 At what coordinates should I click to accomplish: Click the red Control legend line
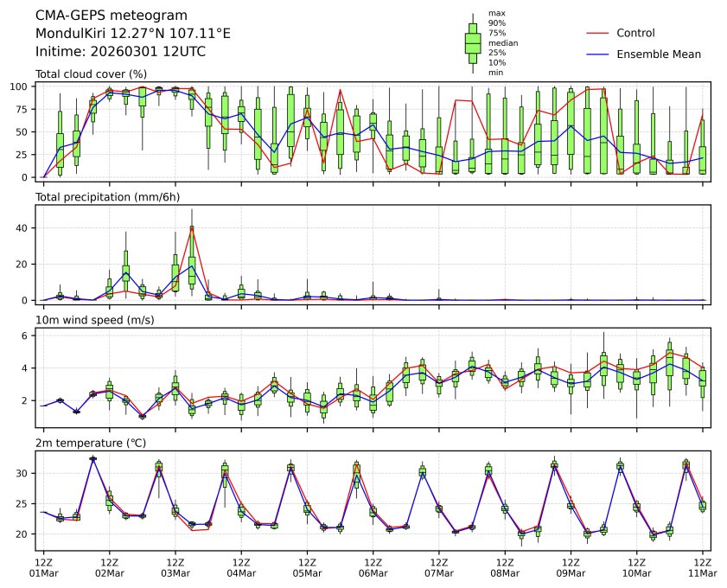tap(598, 33)
